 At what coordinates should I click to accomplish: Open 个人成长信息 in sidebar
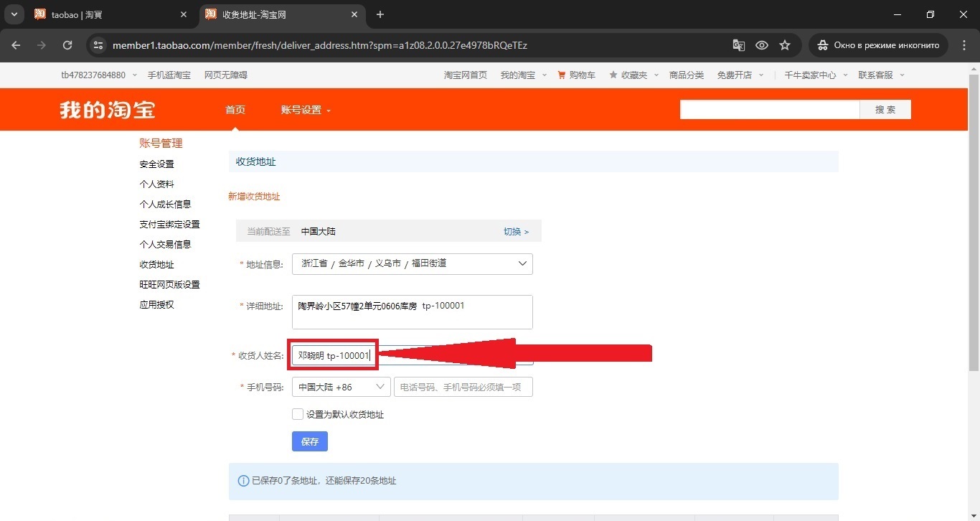click(165, 205)
